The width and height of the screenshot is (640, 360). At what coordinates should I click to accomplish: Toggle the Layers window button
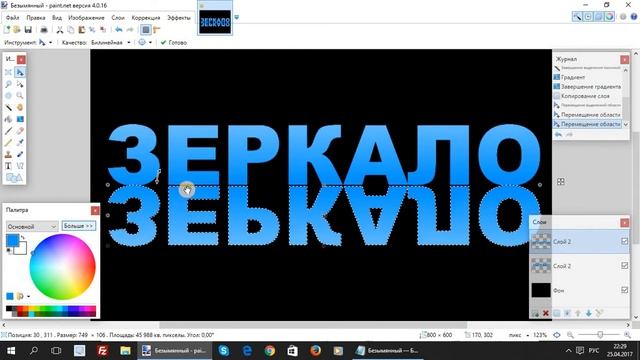[598, 17]
